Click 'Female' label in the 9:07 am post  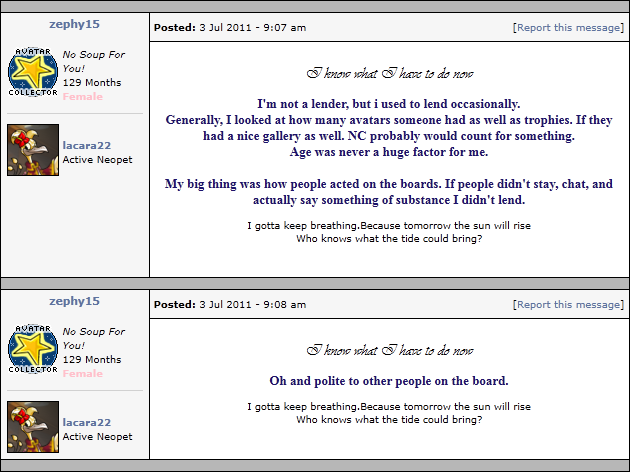click(x=83, y=96)
